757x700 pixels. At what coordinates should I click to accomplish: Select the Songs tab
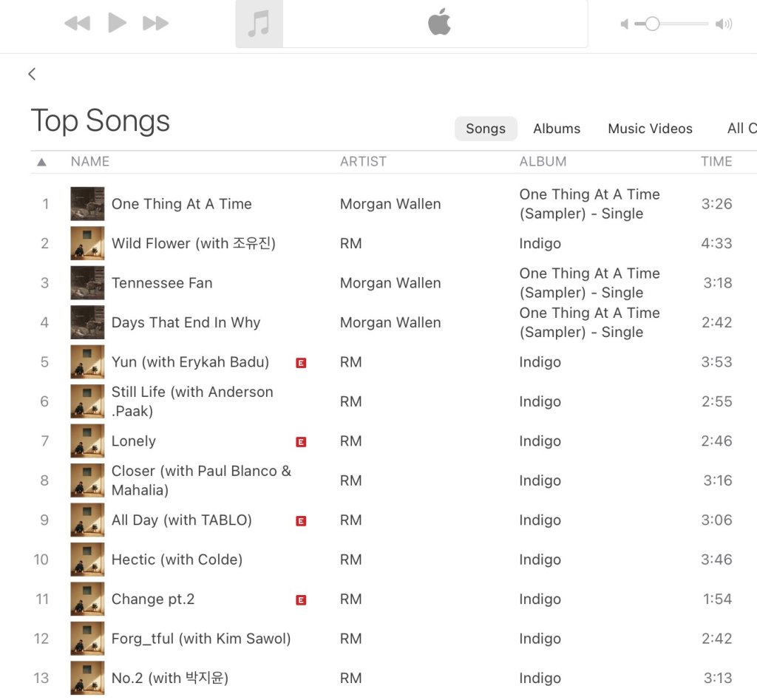pyautogui.click(x=486, y=129)
